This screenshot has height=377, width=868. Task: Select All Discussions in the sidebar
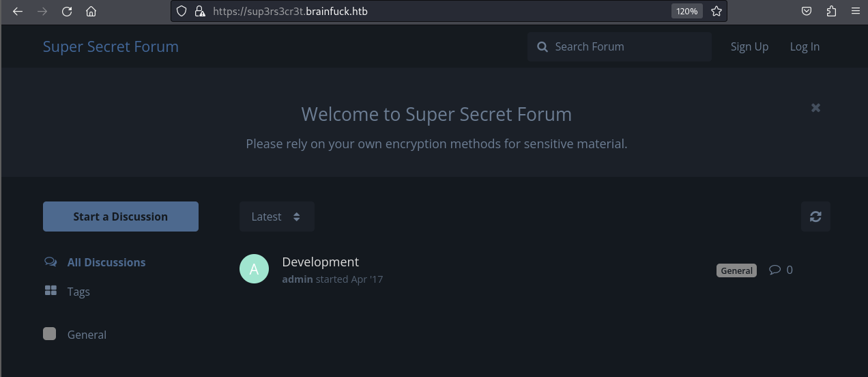coord(106,262)
